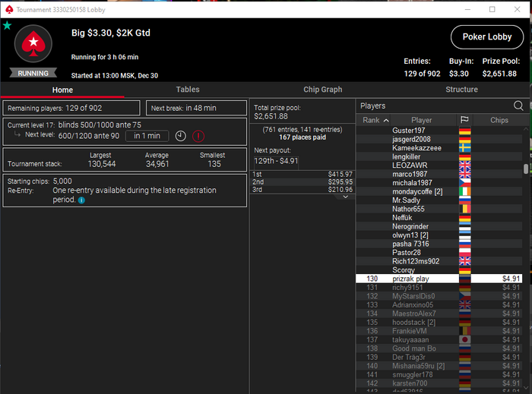Screen dimensions: 532x394
Task: Click the blue re-entry info icon
Action: (81, 200)
